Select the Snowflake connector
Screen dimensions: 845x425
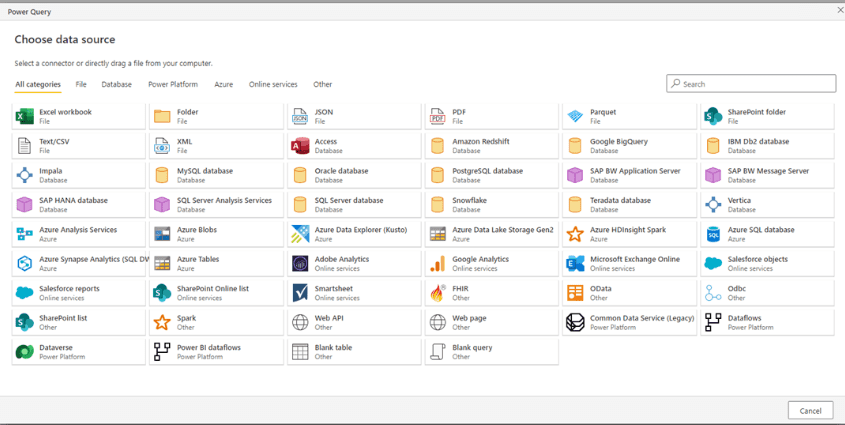(491, 205)
